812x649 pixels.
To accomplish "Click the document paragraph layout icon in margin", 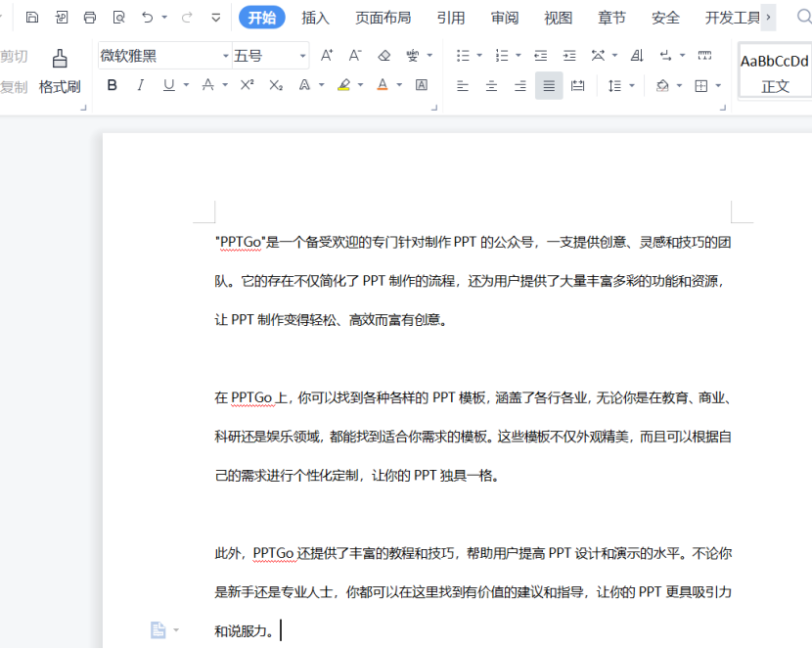I will [x=158, y=629].
